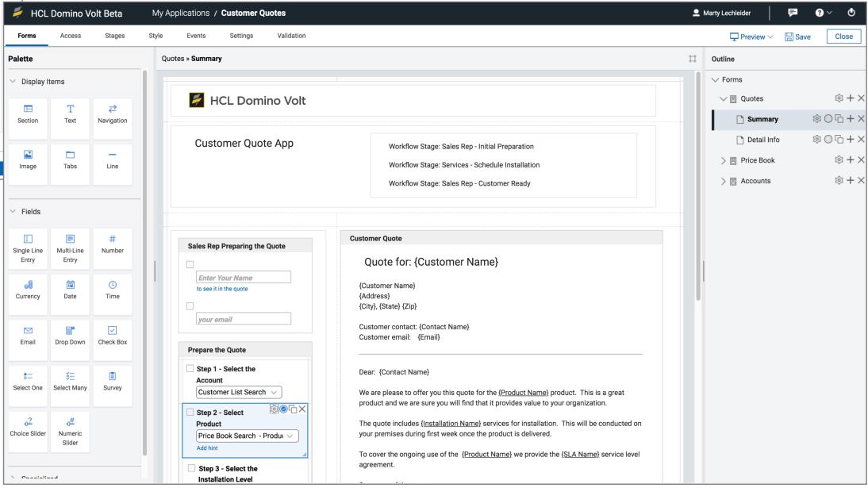Expand the Accounts form node
868x488 pixels.
pos(723,181)
